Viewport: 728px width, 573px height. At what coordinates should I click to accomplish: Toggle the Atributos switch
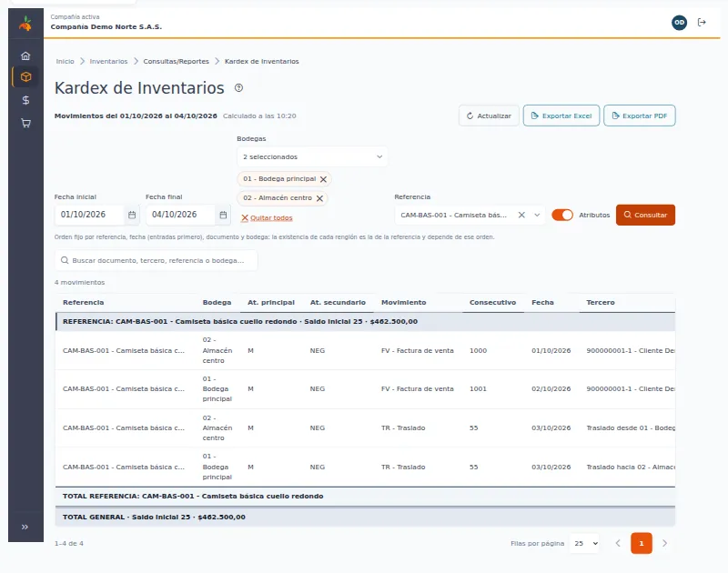point(562,215)
